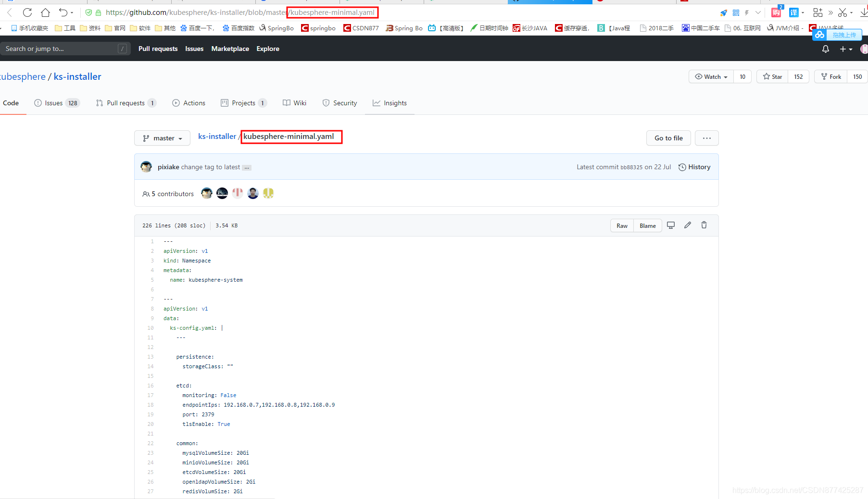Open the notifications bell icon
Screen dimensions: 868x499
pos(826,49)
